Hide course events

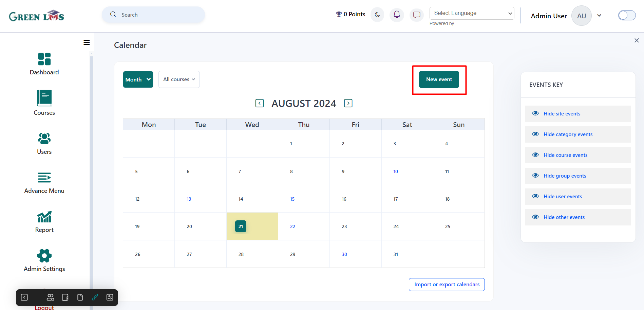pyautogui.click(x=578, y=155)
